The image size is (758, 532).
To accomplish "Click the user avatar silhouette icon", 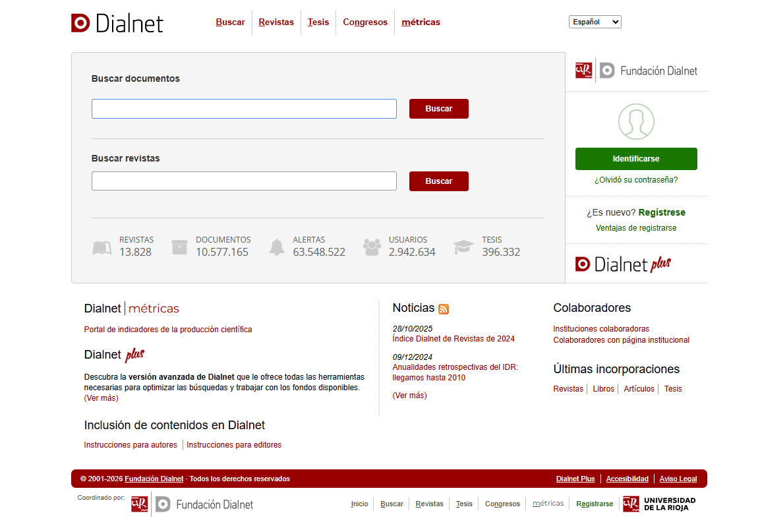I will pyautogui.click(x=636, y=122).
